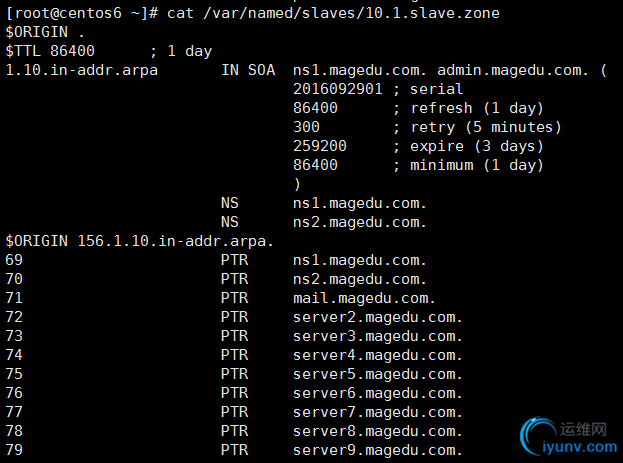Click the iyunv watermark logo

coord(563,437)
